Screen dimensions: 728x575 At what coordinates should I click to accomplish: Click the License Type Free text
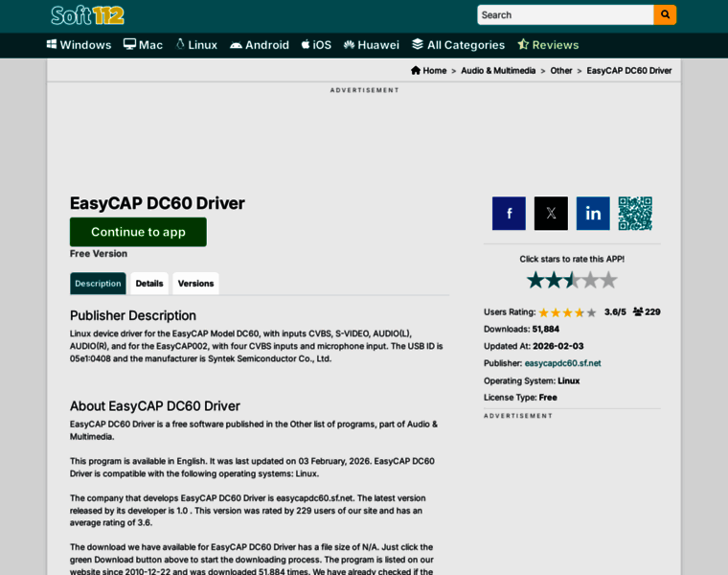pos(520,398)
